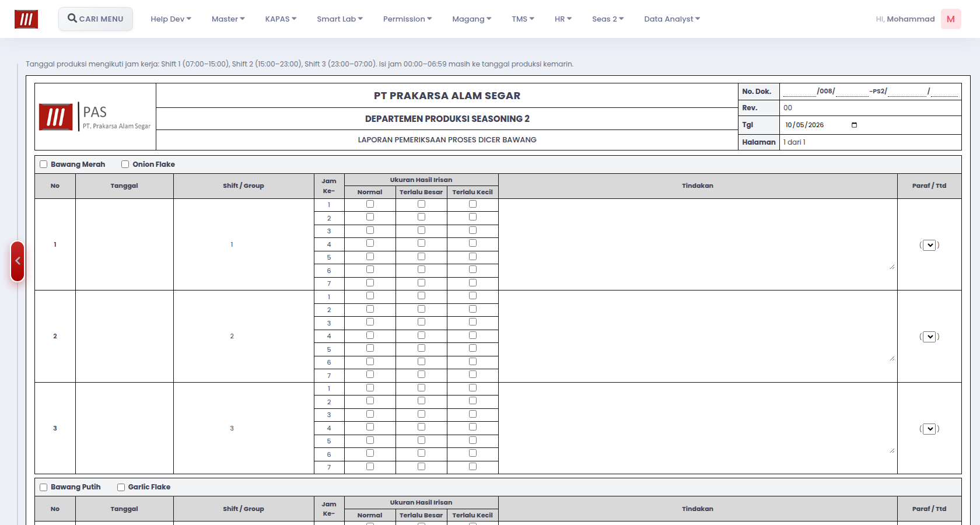Click the Hi, Mohammad user greeting

905,19
